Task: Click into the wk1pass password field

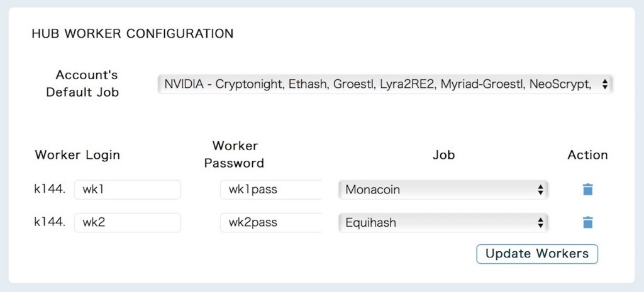Action: (x=270, y=190)
